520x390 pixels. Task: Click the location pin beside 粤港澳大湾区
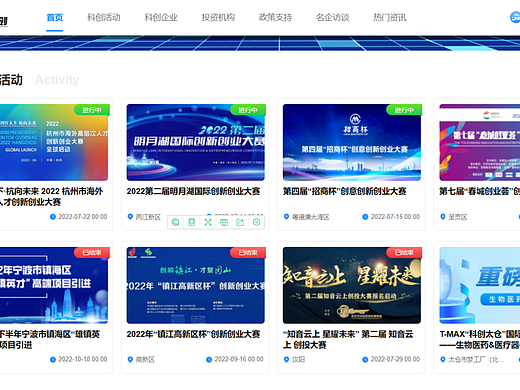tap(286, 217)
